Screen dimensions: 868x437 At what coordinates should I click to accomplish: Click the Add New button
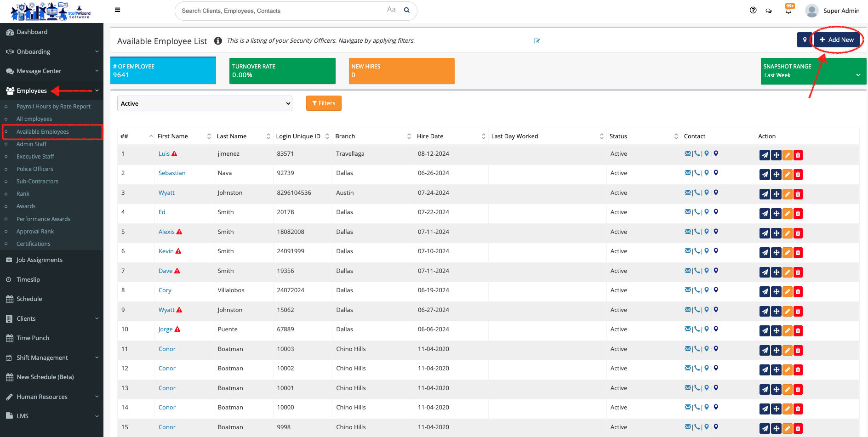click(837, 40)
